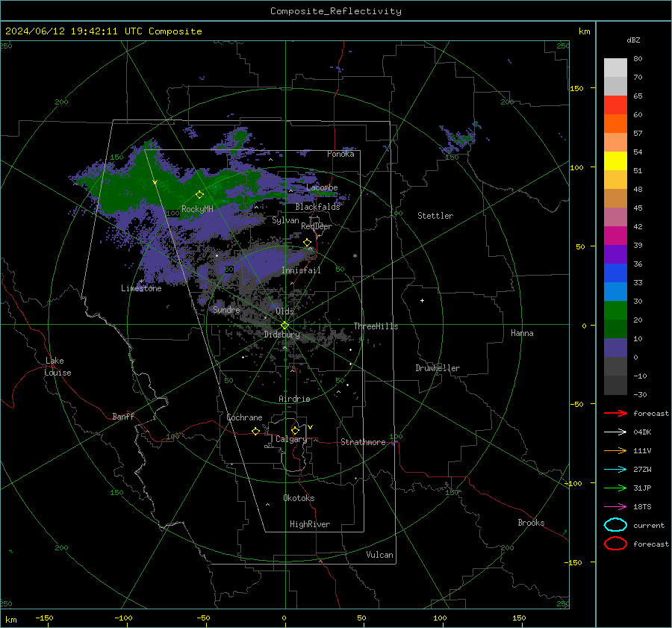Screen dimensions: 672x628
Task: Click the magenta 42 dBZ legend swatch
Action: tap(615, 235)
